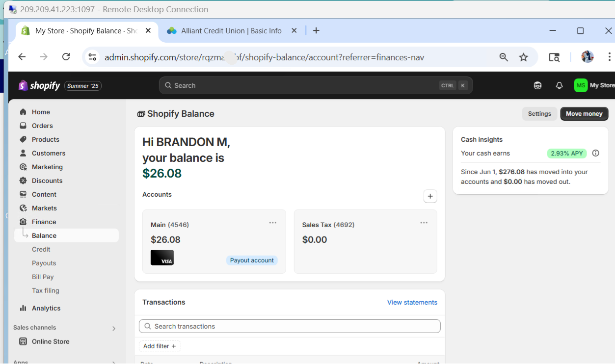Open a new browser tab
Image resolution: width=615 pixels, height=364 pixels.
[316, 31]
